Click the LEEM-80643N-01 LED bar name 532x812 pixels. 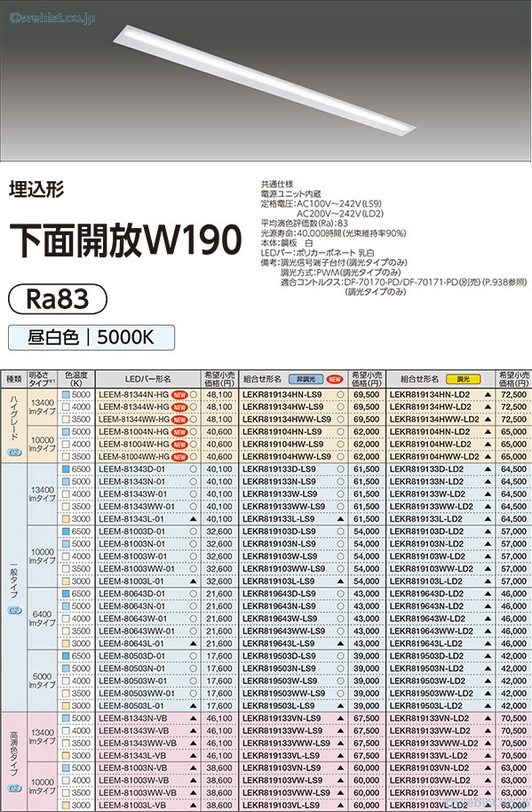[x=131, y=606]
